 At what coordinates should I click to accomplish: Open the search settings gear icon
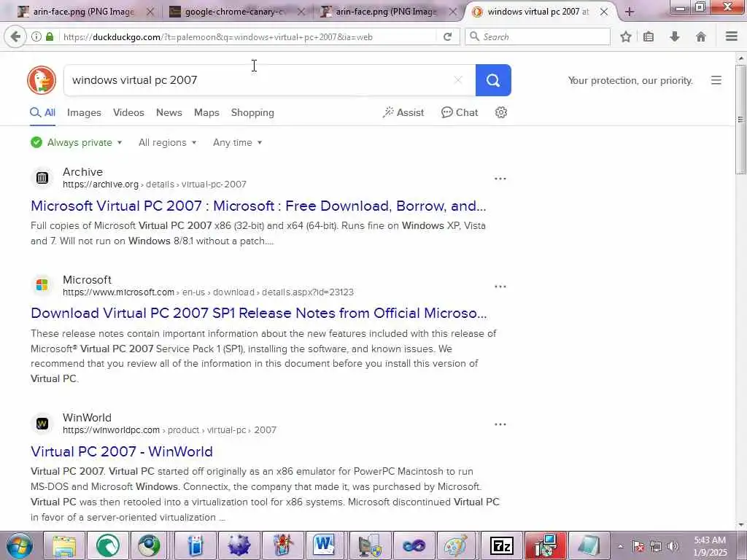pos(500,112)
